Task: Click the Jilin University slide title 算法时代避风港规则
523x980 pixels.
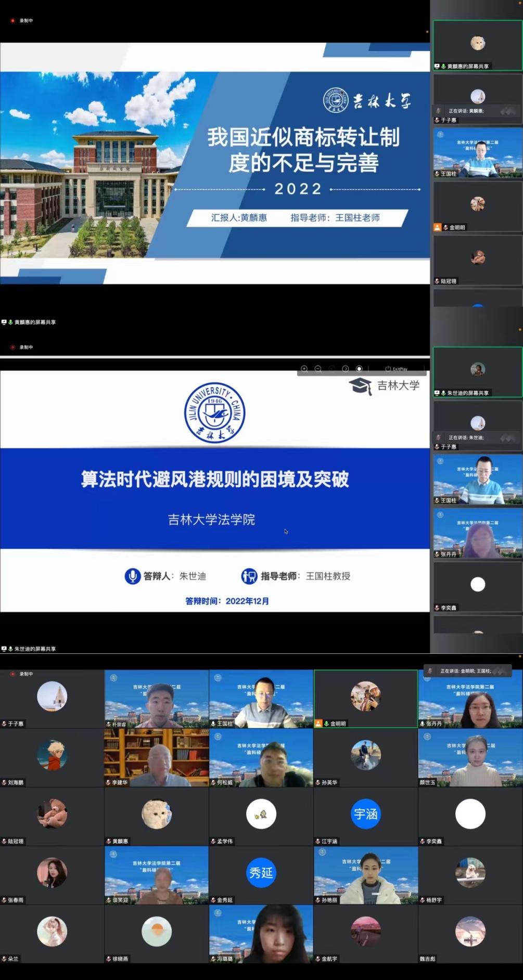Action: 214,479
